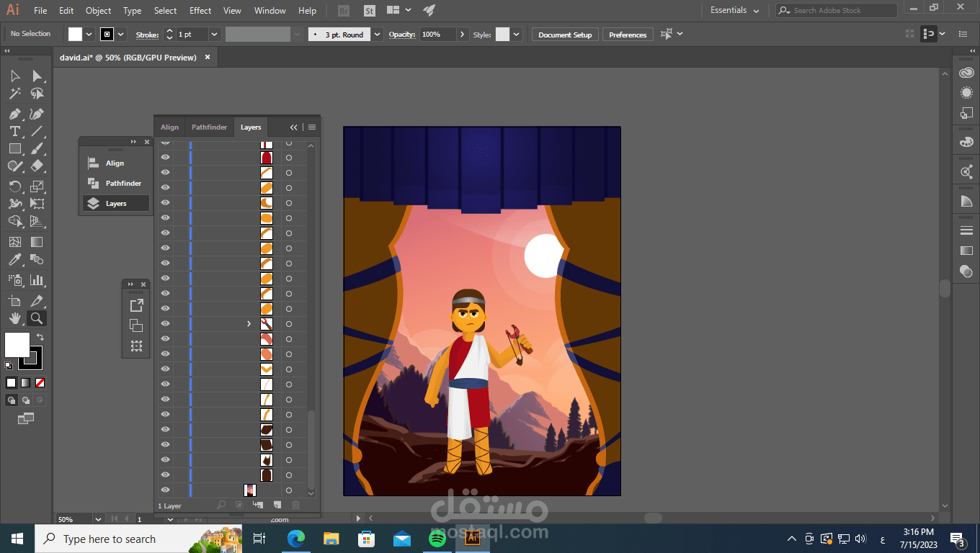
Task: Expand the slingshot group in Layers
Action: tap(249, 324)
